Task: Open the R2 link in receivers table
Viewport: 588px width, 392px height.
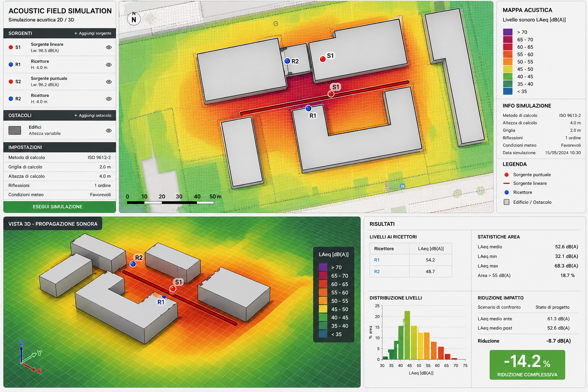Action: [377, 271]
